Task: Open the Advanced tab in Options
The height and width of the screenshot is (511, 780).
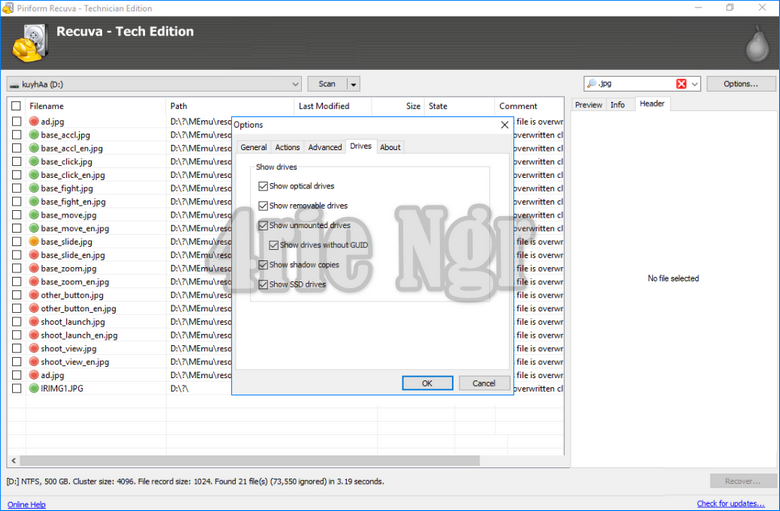Action: click(x=325, y=147)
